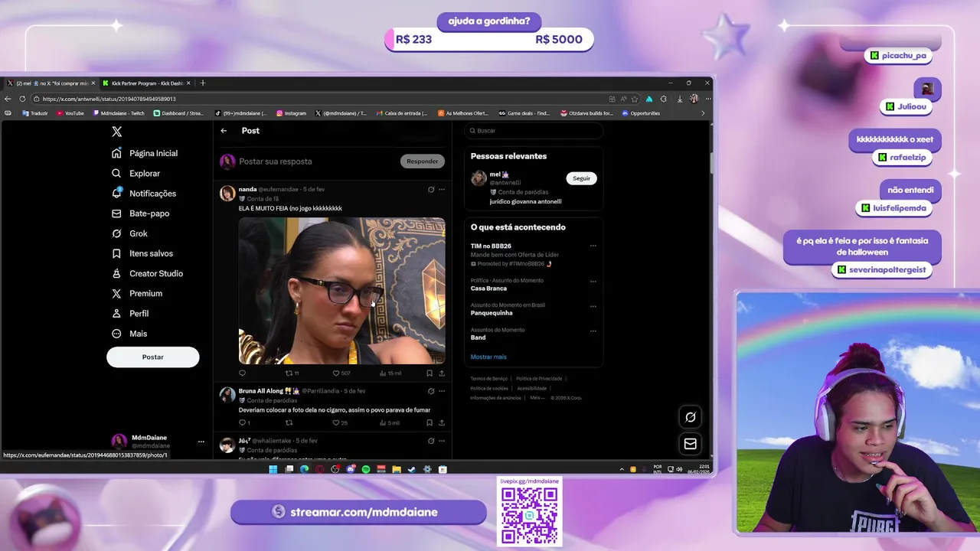Screen dimensions: 980x551
Task: Open Premium in sidebar
Action: [x=137, y=293]
